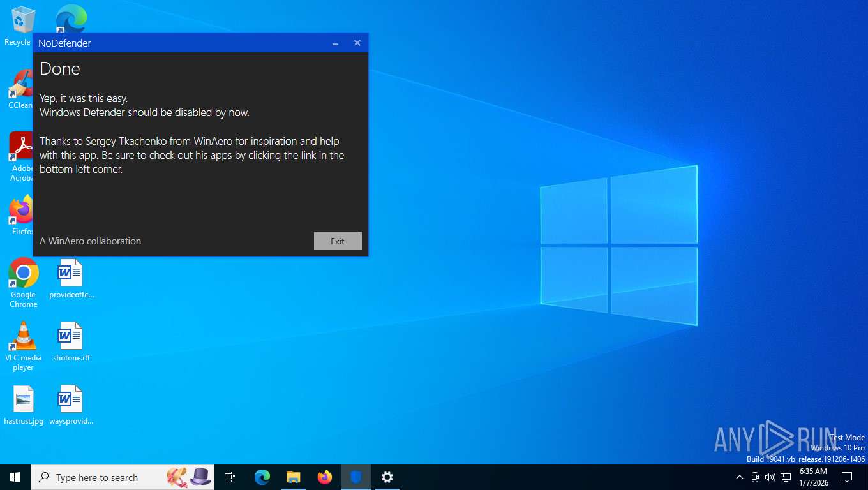Open the network tray icon
The image size is (868, 490).
click(786, 477)
